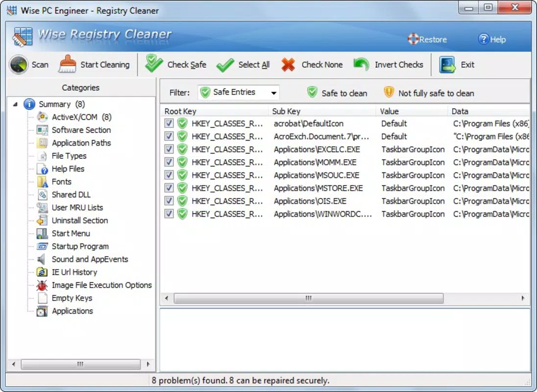Select the User MRU Lists category
Viewport: 537px width, 392px height.
(77, 207)
